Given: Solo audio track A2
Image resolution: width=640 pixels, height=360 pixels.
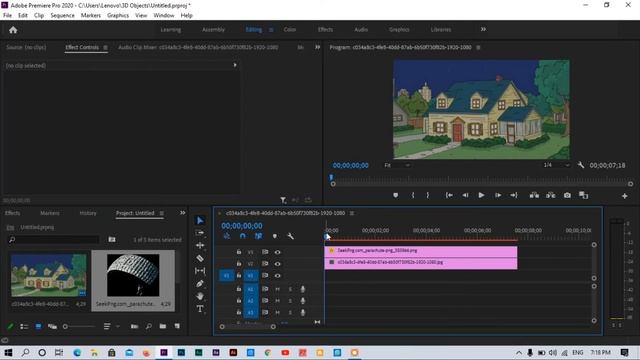Looking at the screenshot, I should click(x=290, y=301).
